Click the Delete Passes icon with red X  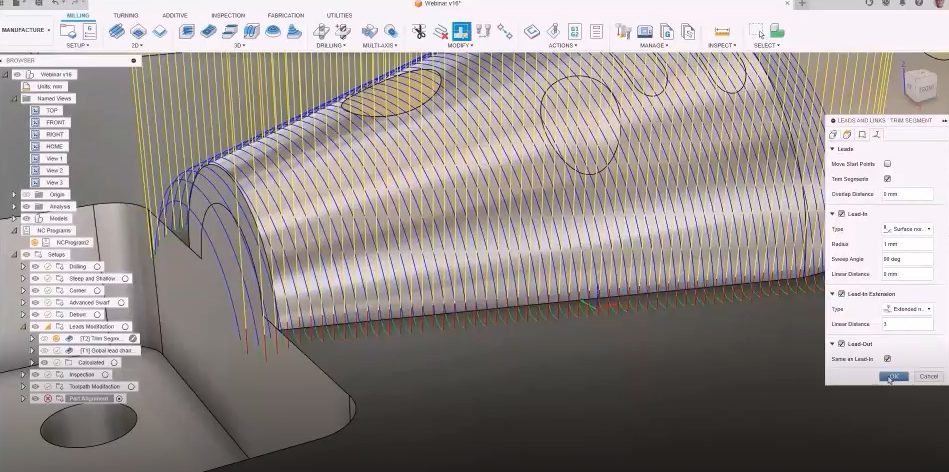441,31
